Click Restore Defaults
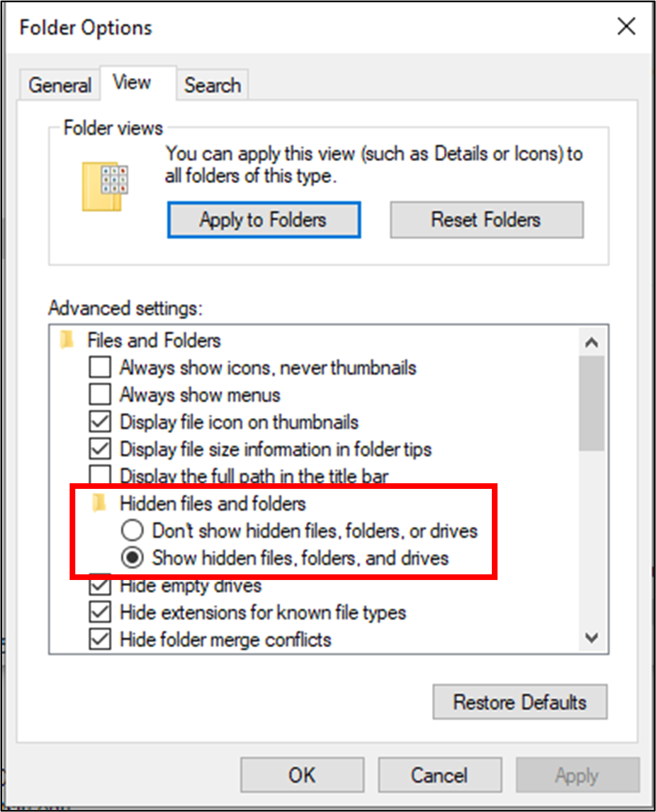 click(520, 702)
